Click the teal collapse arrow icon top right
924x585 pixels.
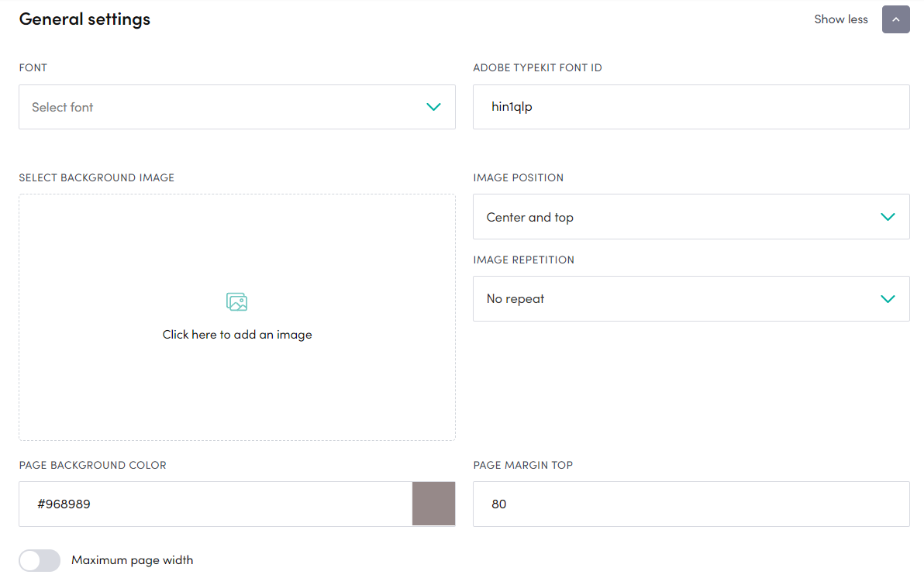pyautogui.click(x=895, y=19)
